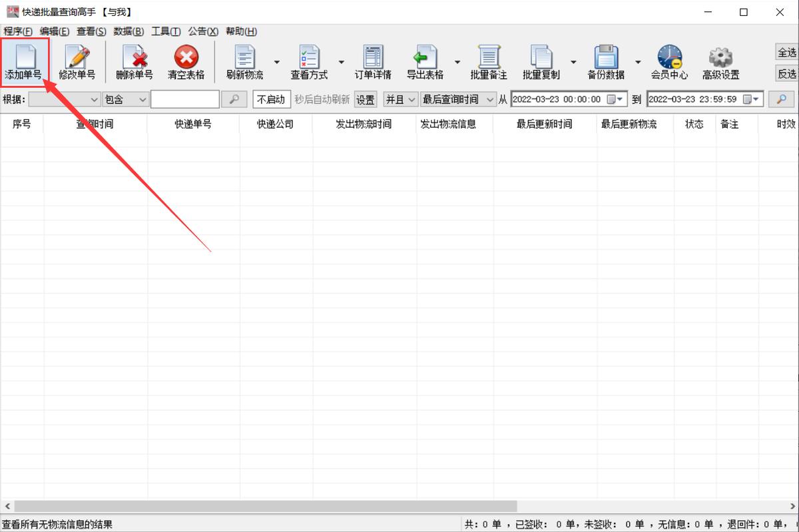Open the 数据(B) menu
The width and height of the screenshot is (799, 532).
129,31
